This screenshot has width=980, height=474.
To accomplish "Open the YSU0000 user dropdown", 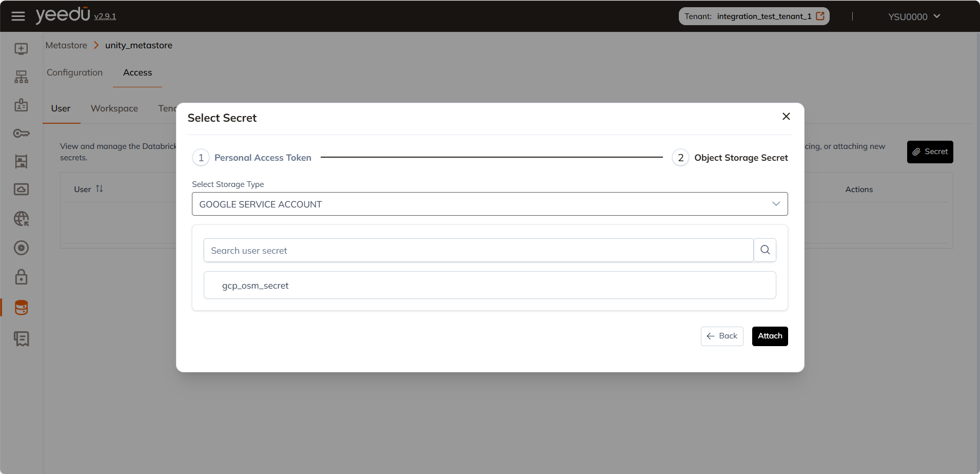I will coord(914,16).
